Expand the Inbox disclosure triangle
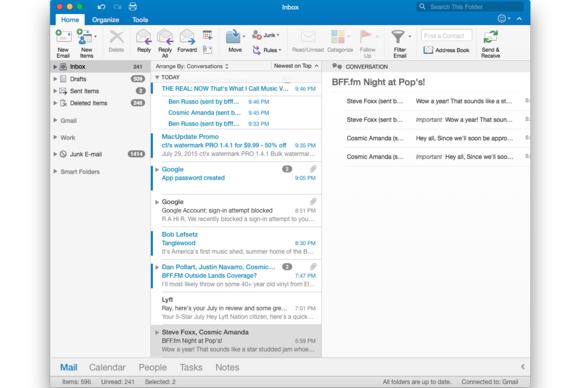Image resolution: width=580 pixels, height=388 pixels. point(55,67)
